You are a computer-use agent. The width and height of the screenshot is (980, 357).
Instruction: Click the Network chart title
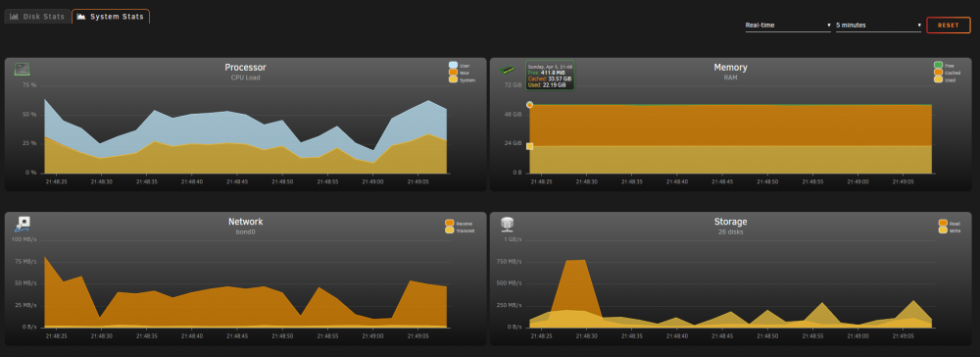pos(246,222)
